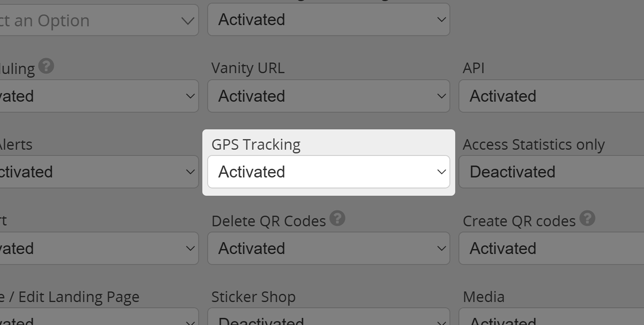Open the dropdown left of Delete QR Codes
The image size is (644, 325).
[98, 248]
